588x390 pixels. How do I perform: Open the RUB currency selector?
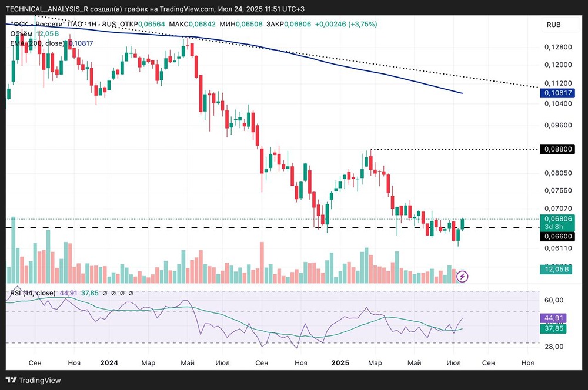[x=553, y=25]
